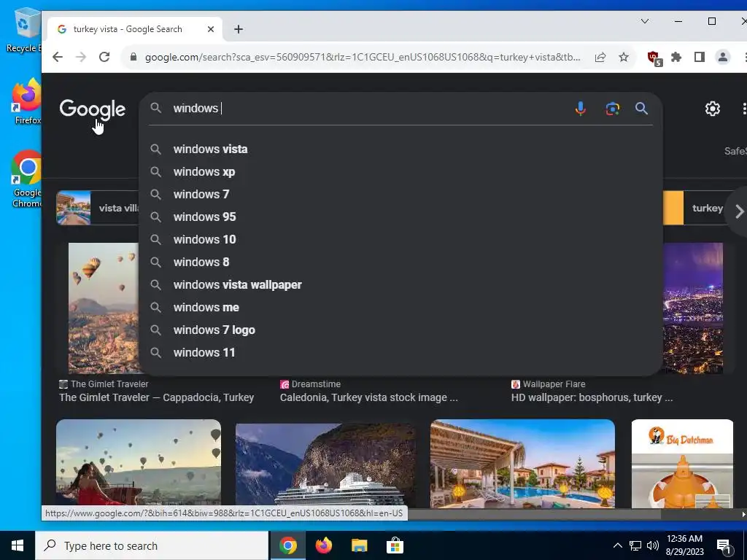Choose suggestion windows 95
The height and width of the screenshot is (560, 747).
[401, 217]
